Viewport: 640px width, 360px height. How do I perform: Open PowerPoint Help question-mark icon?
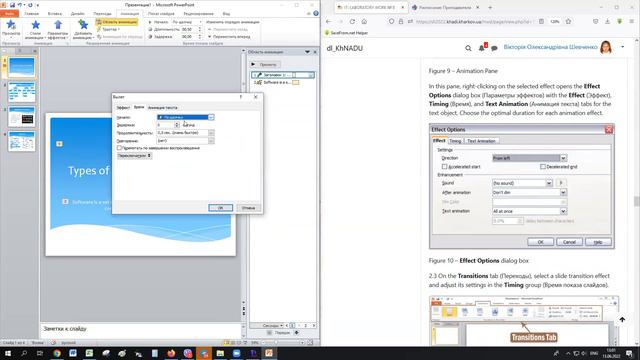point(316,13)
